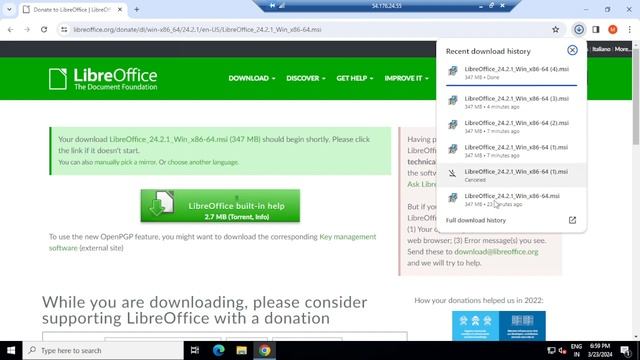Close the Recent download history popup
Image resolution: width=640 pixels, height=360 pixels.
[572, 50]
